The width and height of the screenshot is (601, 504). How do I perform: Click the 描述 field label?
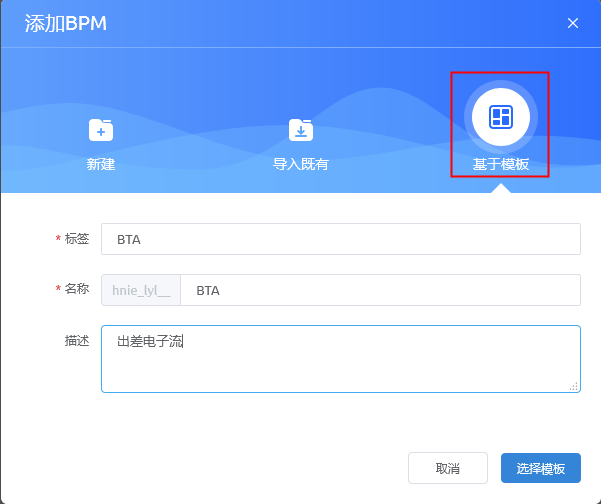[77, 341]
